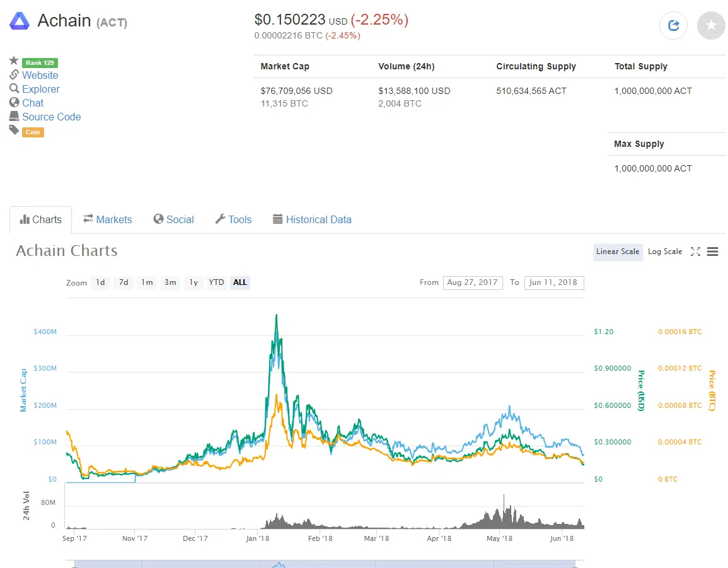Switch to the Markets tab
This screenshot has width=728, height=568.
click(x=108, y=219)
